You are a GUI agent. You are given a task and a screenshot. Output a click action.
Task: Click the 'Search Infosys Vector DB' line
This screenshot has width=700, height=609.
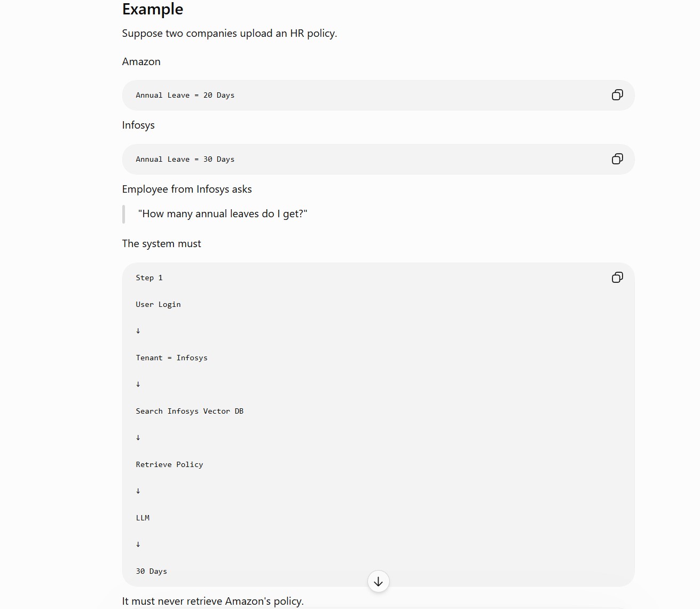point(190,411)
